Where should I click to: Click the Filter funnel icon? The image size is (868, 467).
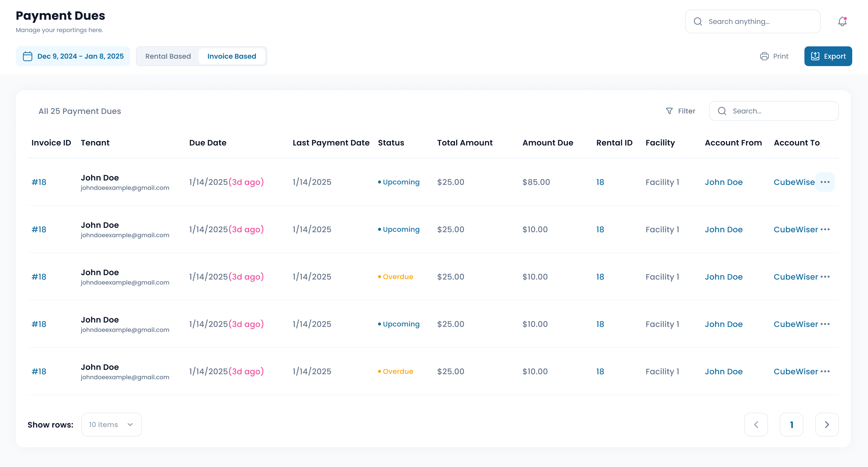click(x=669, y=111)
